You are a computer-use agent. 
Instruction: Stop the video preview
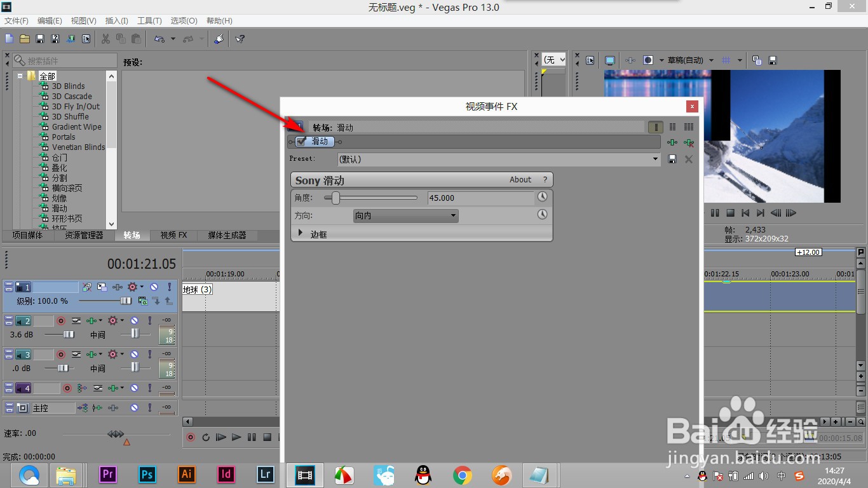tap(730, 213)
